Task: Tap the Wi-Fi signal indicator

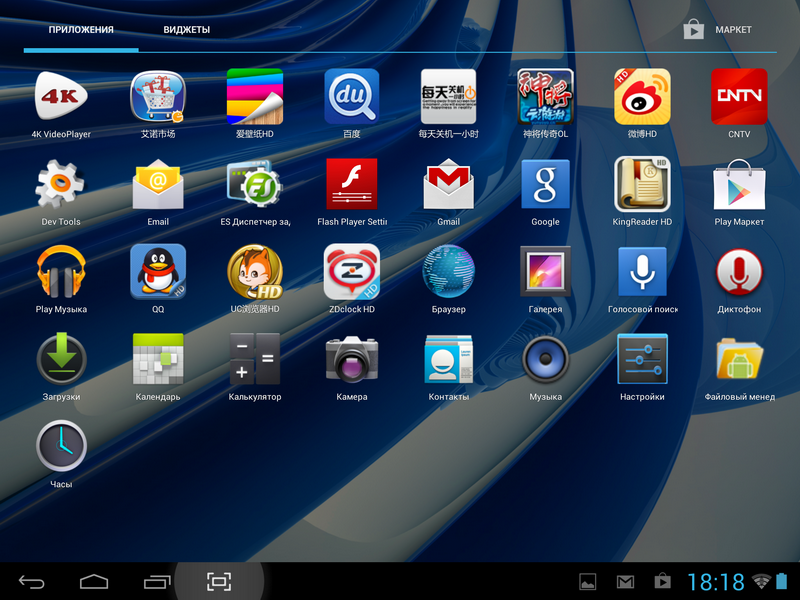Action: [x=762, y=581]
